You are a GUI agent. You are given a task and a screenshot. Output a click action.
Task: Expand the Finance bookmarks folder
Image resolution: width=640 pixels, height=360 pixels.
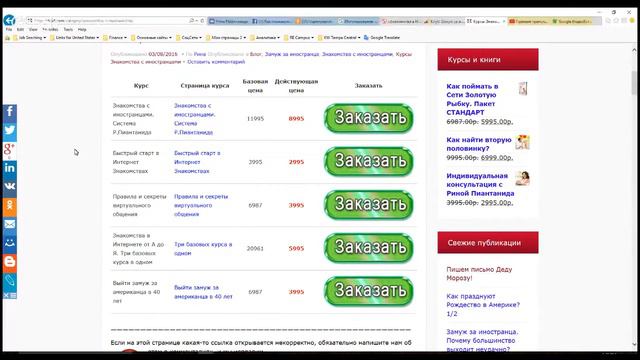[x=115, y=38]
